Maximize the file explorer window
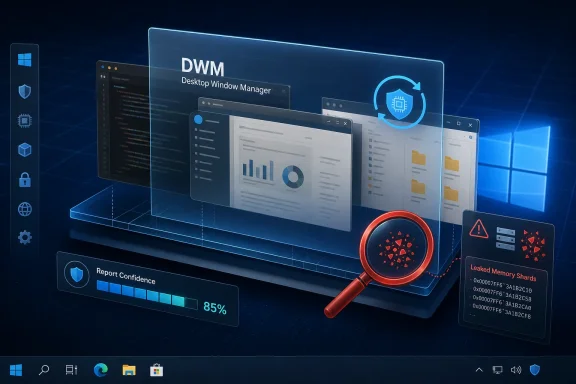 click(x=458, y=123)
